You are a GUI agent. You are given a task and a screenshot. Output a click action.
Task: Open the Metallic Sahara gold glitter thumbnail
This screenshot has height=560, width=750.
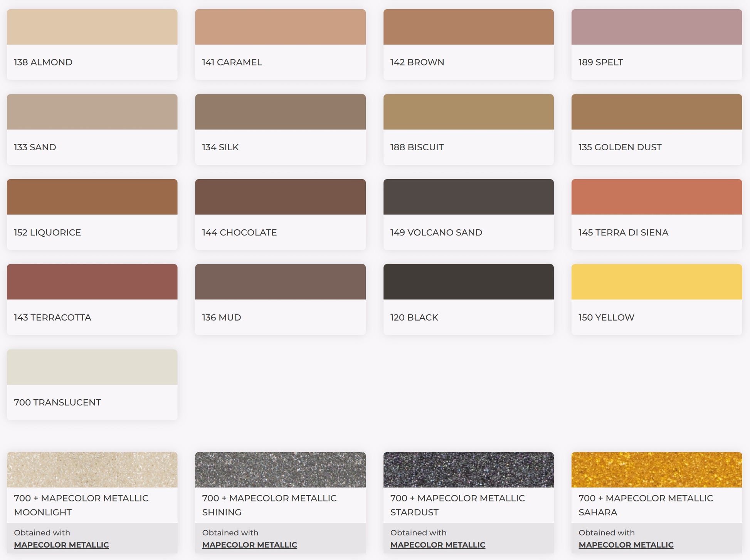coord(657,470)
